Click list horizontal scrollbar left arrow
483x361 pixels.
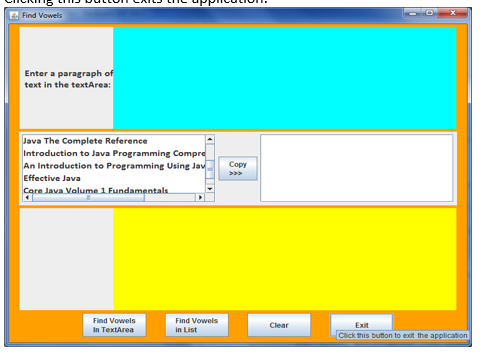[x=27, y=198]
